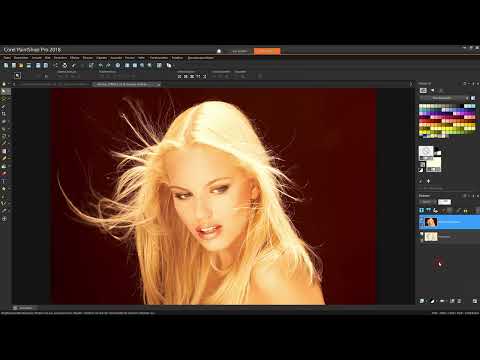
Task: Click the New image icon in toolbar
Action: [x=6, y=65]
